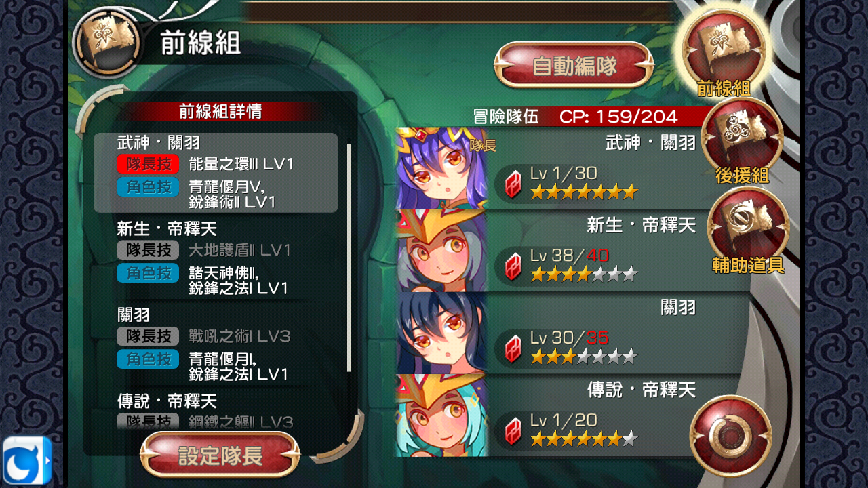Click the details list scrollbar
This screenshot has width=868, height=488.
349,258
